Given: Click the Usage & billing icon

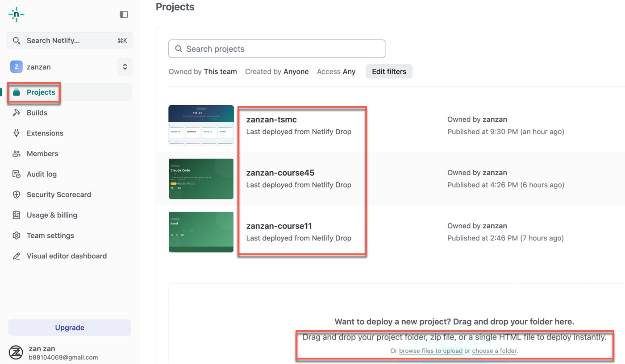Looking at the screenshot, I should tap(17, 215).
